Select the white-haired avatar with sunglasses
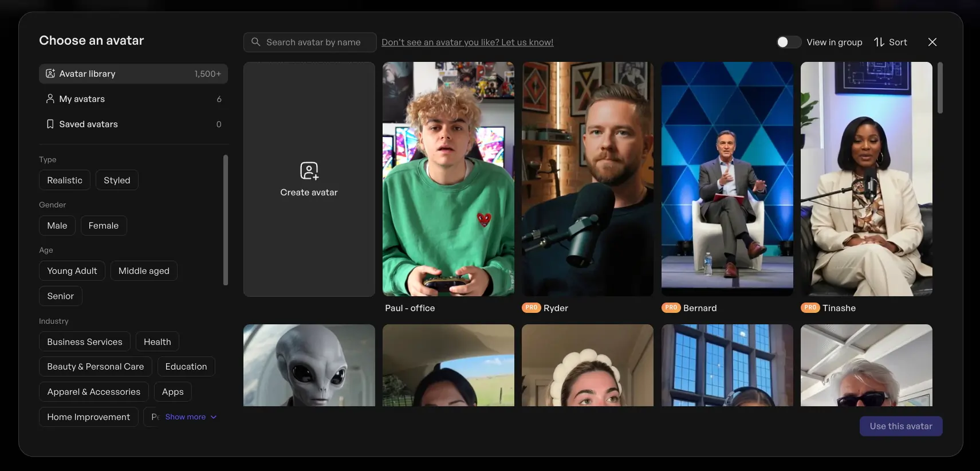 [x=867, y=365]
